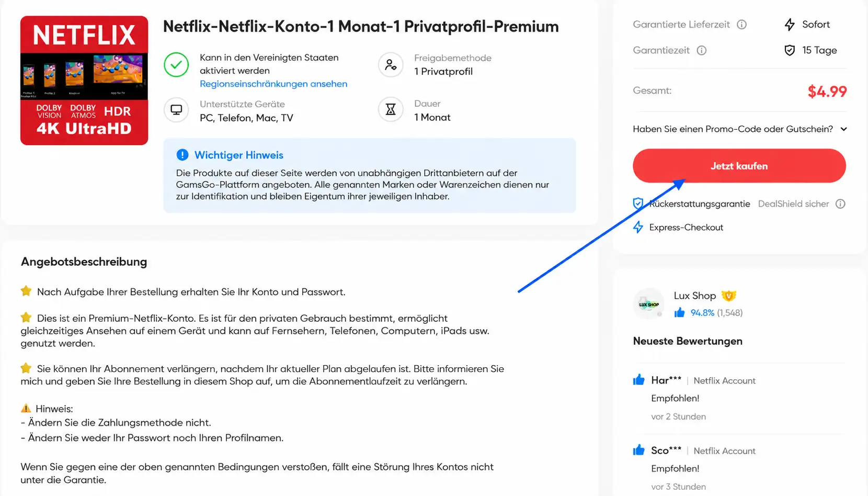Click the Netflix 4K UltraHD product thumbnail
Viewport: 868px width, 496px height.
(84, 81)
